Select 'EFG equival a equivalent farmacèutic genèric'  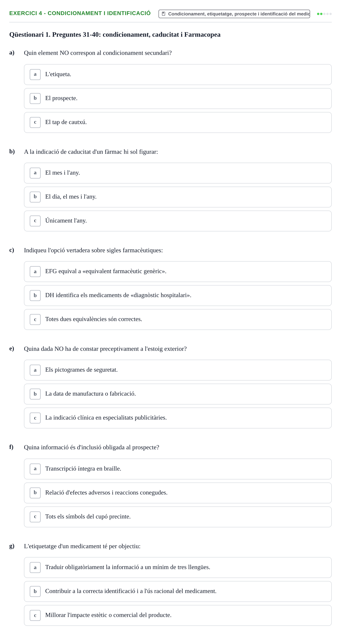(178, 271)
